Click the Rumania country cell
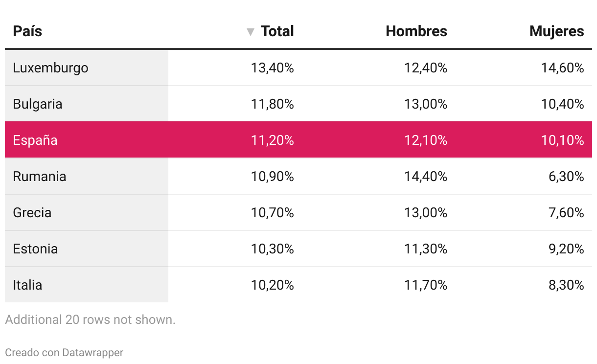Image resolution: width=597 pixels, height=364 pixels. pos(40,176)
